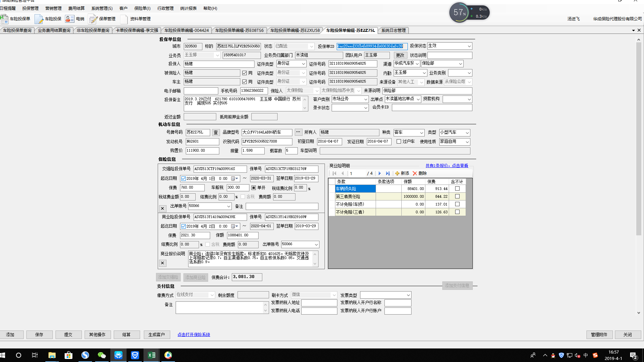Open the 使用性质 dropdown
The image size is (644, 362).
467,142
